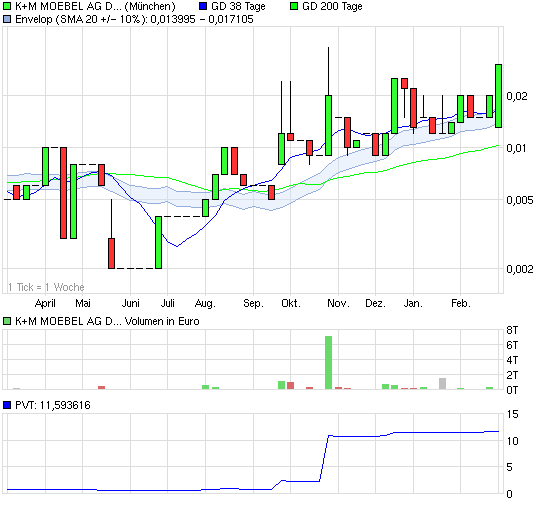Click the 8T volume axis label
The width and height of the screenshot is (545, 515).
tap(512, 330)
